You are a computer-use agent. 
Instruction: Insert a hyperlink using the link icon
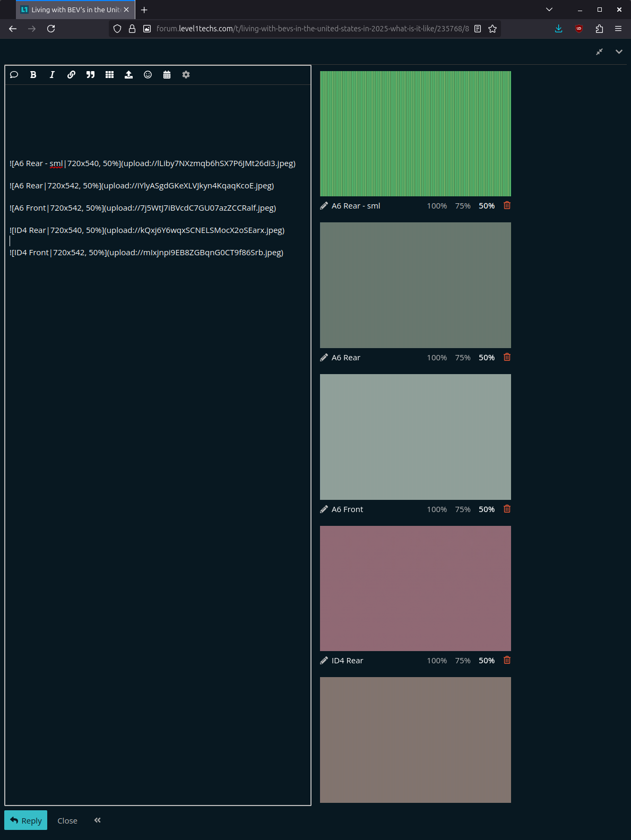point(71,75)
